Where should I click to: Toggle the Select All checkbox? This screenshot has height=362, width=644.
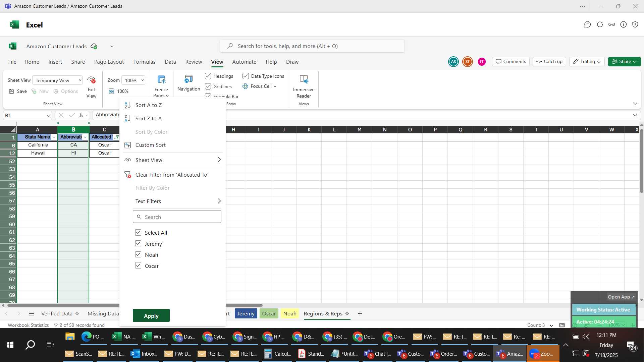tap(138, 232)
